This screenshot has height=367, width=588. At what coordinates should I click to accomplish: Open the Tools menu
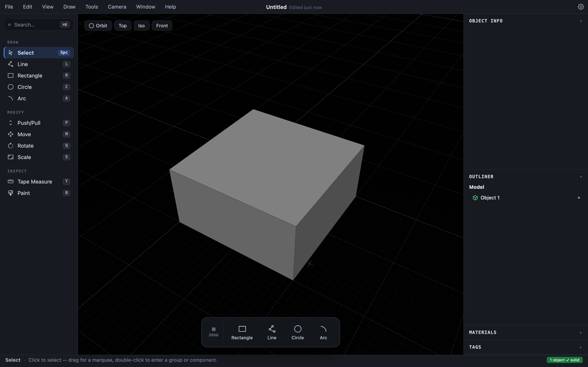pos(92,7)
